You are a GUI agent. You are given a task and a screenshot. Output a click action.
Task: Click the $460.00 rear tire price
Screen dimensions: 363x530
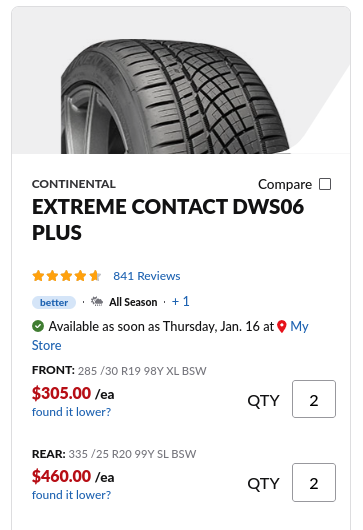(61, 476)
